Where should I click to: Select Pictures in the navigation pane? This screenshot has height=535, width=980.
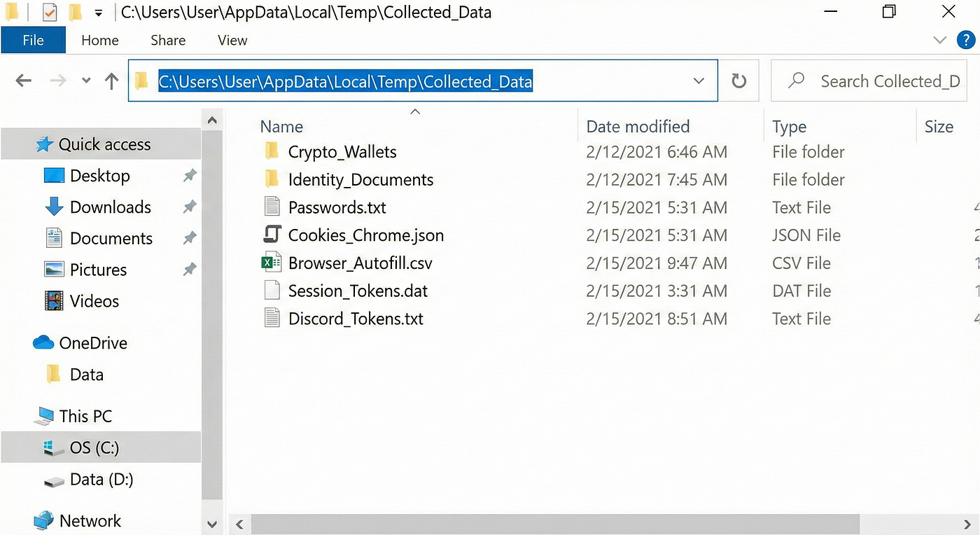98,270
